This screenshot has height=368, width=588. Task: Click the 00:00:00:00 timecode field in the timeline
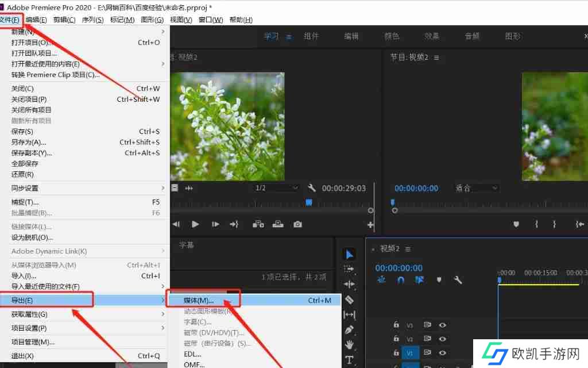tap(398, 267)
